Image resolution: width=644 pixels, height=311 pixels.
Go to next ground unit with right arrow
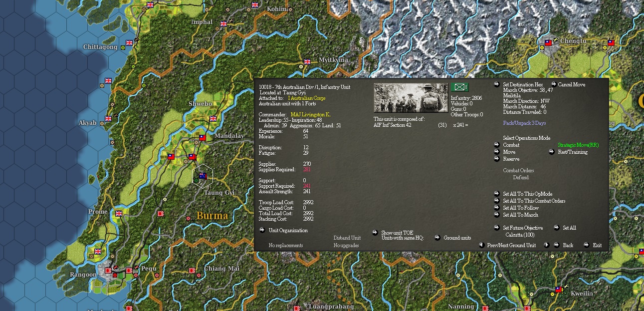(x=547, y=245)
